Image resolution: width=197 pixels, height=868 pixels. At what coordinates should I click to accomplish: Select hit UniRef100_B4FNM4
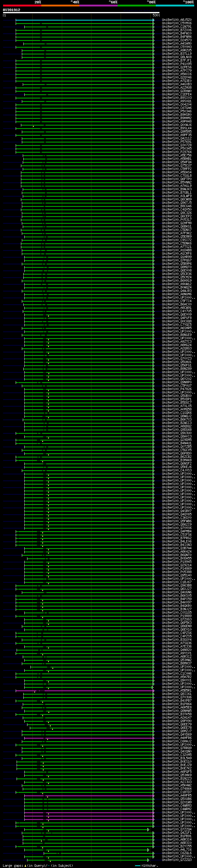tap(177, 37)
